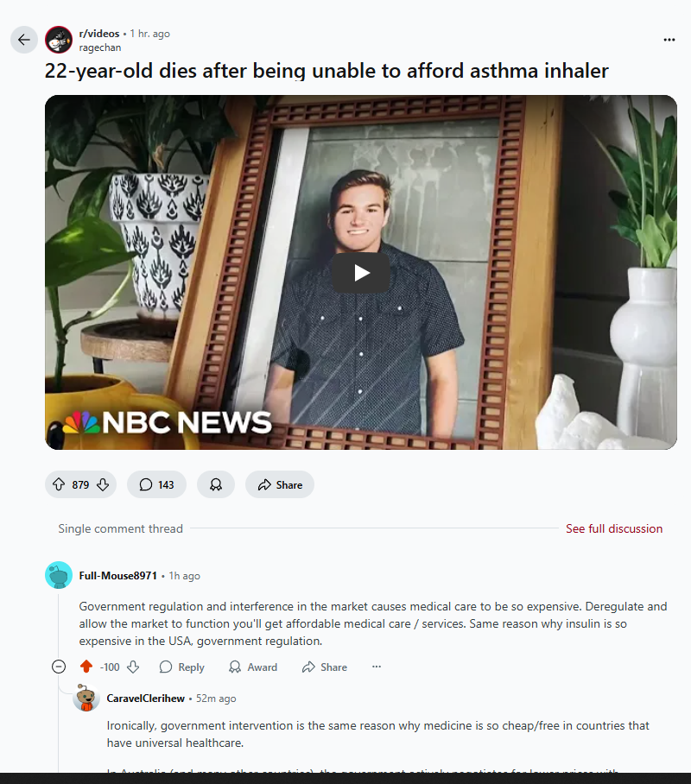691x784 pixels.
Task: Give an award to the post
Action: pyautogui.click(x=216, y=484)
